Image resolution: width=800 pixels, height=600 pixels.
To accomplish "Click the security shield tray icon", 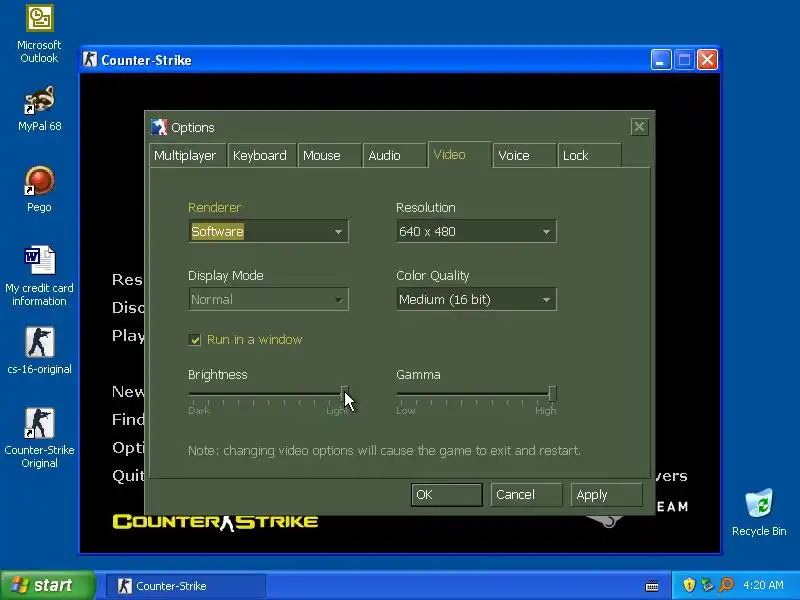I will (x=689, y=585).
